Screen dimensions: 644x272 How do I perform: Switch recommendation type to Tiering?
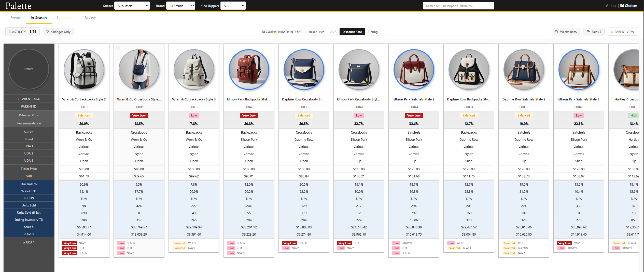click(372, 32)
